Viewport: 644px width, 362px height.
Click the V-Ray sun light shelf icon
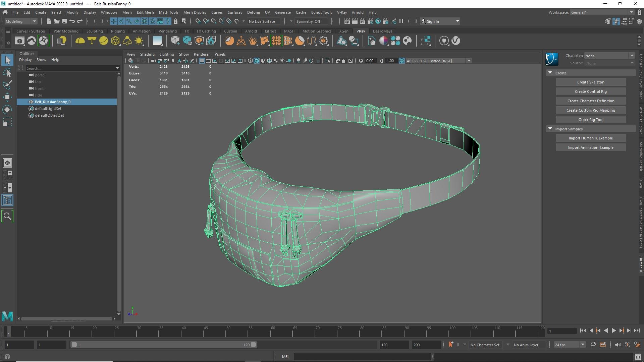[x=139, y=41]
